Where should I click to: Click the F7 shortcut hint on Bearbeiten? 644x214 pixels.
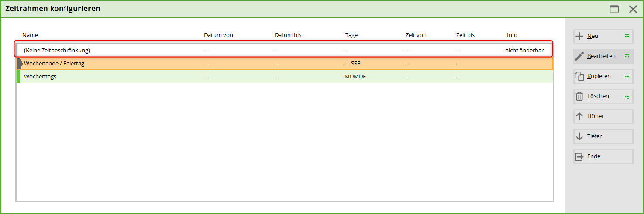(627, 57)
